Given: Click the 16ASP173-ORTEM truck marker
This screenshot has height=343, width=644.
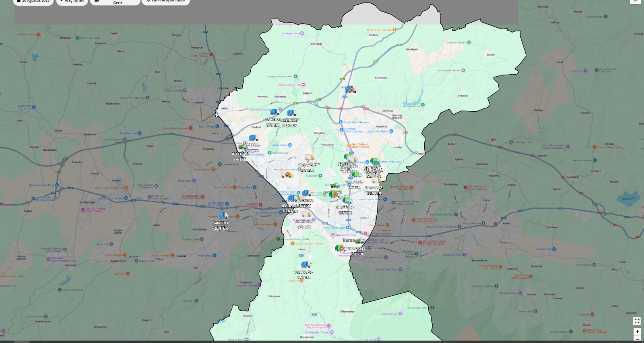Looking at the screenshot, I should [x=305, y=214].
